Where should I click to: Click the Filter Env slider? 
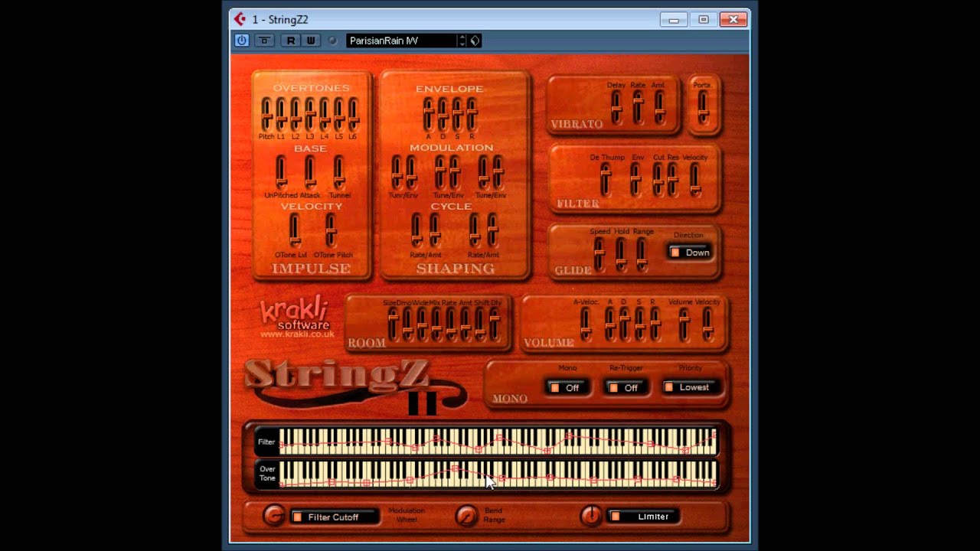(x=635, y=180)
